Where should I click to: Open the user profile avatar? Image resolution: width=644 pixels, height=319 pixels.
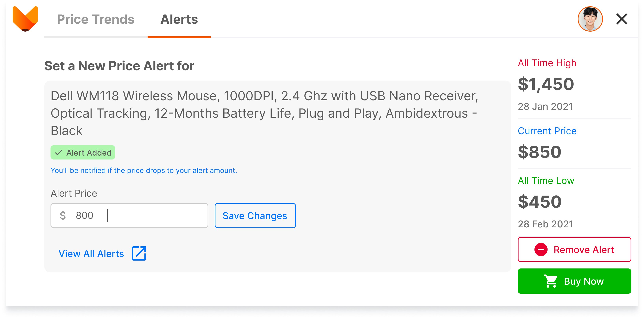[590, 19]
